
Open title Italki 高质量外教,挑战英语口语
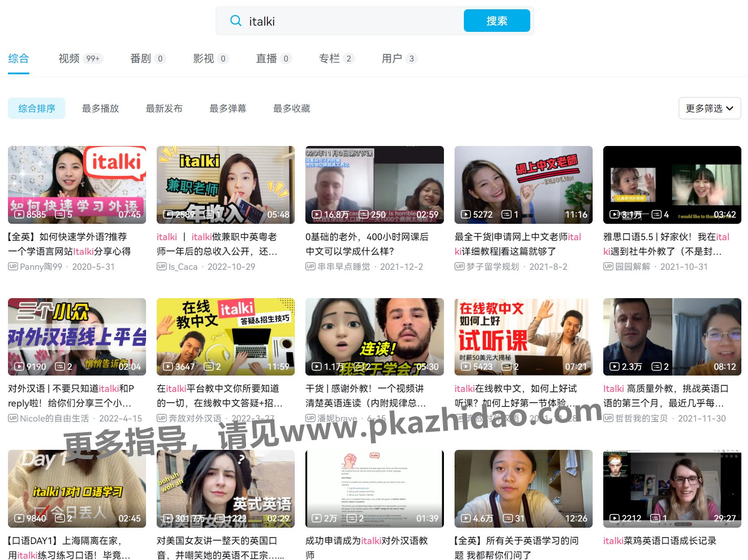[x=666, y=396]
